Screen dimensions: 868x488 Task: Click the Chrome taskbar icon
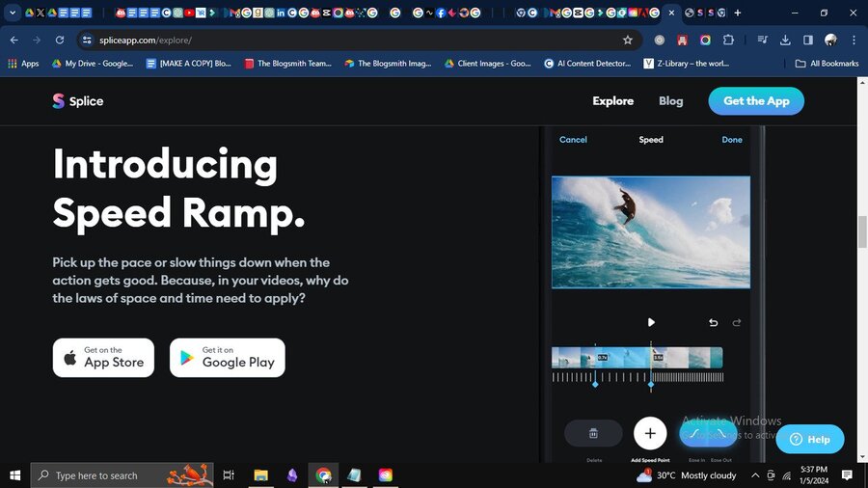pyautogui.click(x=324, y=475)
